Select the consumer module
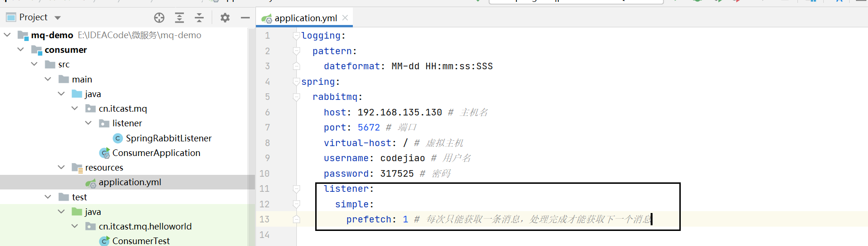Image resolution: width=868 pixels, height=246 pixels. (x=66, y=49)
